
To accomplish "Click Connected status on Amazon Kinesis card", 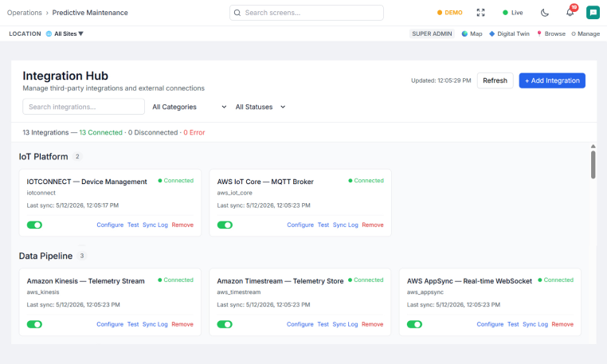I will click(175, 280).
